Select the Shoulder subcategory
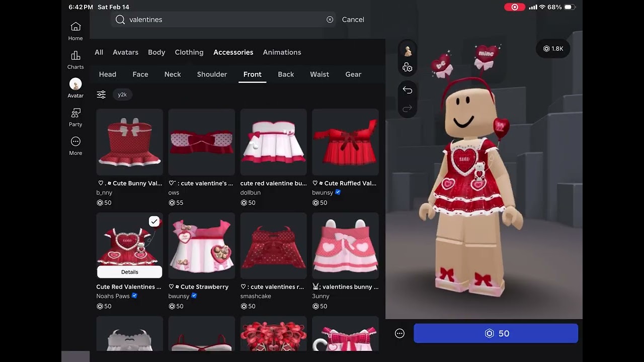The image size is (644, 362). 212,74
